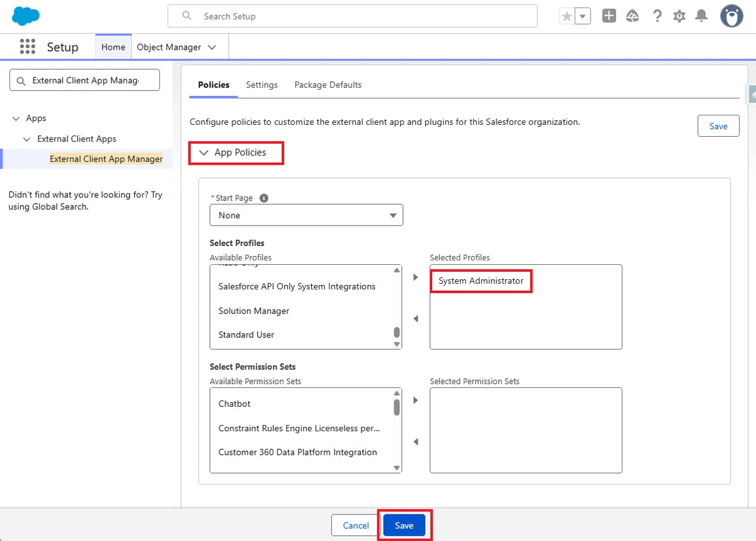Click the top-right Save button
The width and height of the screenshot is (756, 541).
click(718, 126)
